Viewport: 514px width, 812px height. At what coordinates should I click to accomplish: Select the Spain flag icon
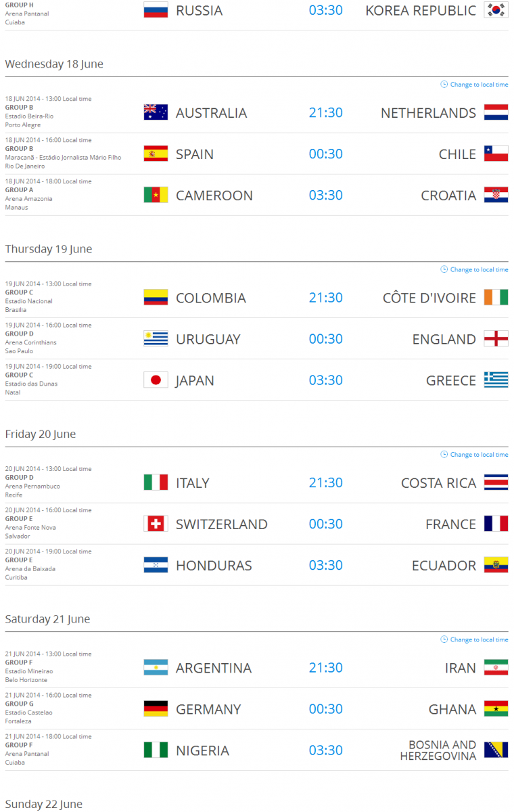155,154
